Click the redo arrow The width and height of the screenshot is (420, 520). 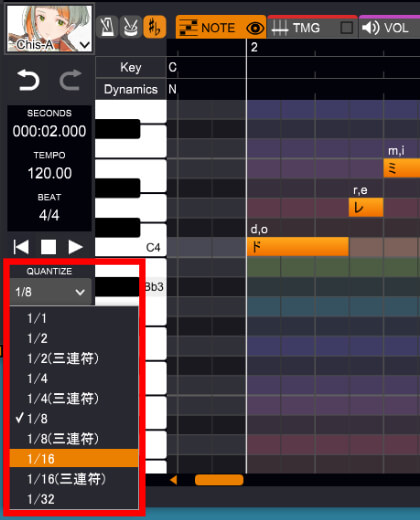coord(70,80)
